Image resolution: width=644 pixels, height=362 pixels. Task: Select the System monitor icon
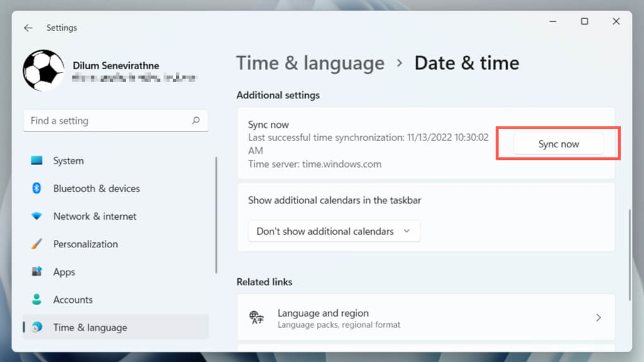click(37, 161)
